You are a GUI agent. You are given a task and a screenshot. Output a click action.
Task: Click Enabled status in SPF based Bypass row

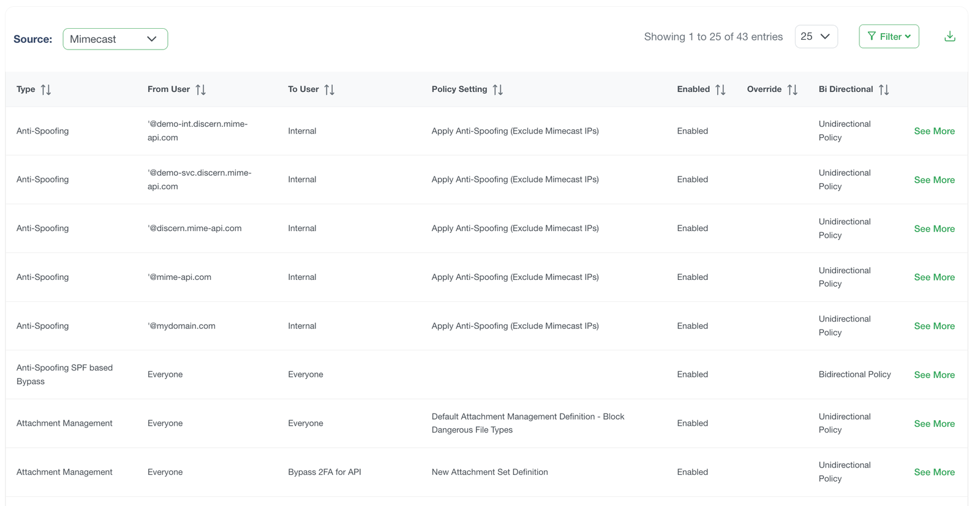tap(692, 374)
